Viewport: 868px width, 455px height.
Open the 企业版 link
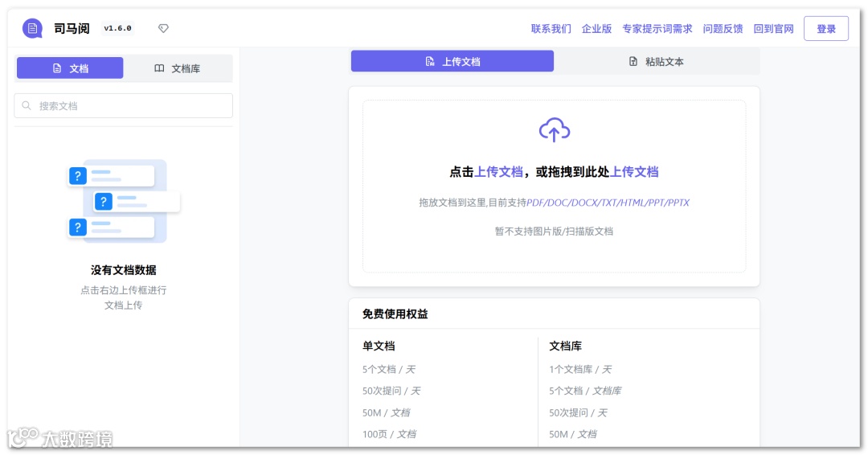(596, 29)
